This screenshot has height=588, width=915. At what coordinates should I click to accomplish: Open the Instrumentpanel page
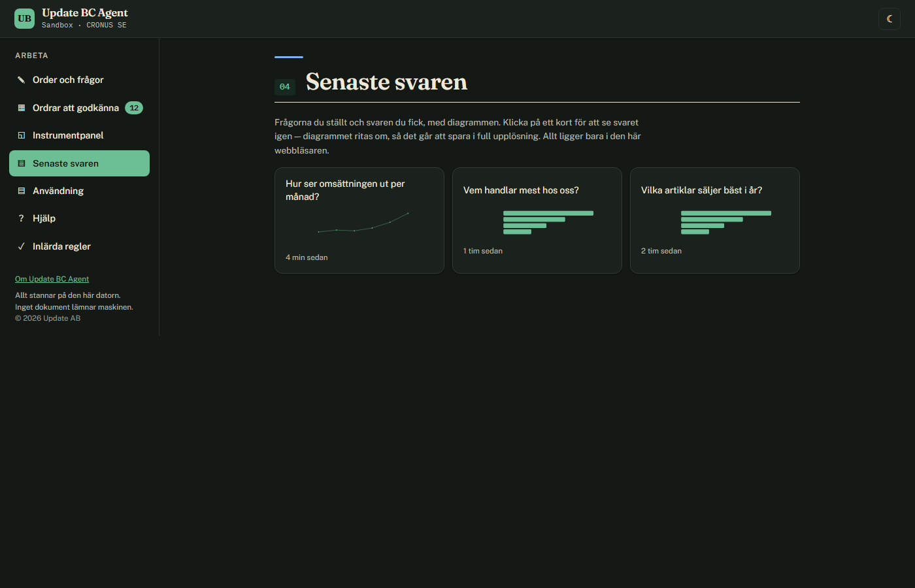79,135
